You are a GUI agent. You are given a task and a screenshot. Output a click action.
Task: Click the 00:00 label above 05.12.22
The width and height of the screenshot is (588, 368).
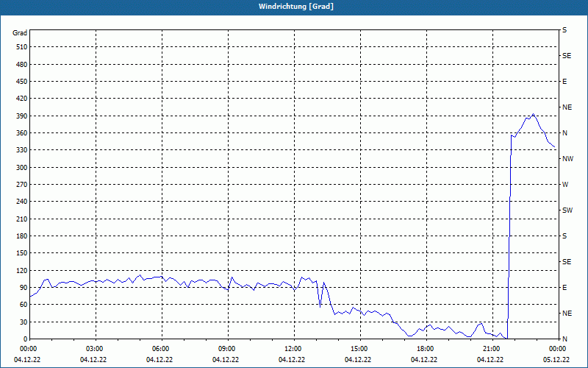(559, 349)
